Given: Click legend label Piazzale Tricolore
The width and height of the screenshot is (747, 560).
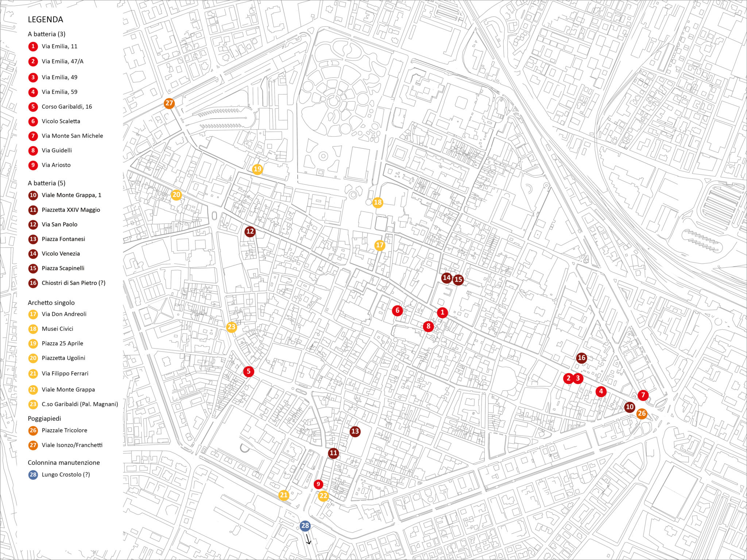Looking at the screenshot, I should [x=64, y=431].
